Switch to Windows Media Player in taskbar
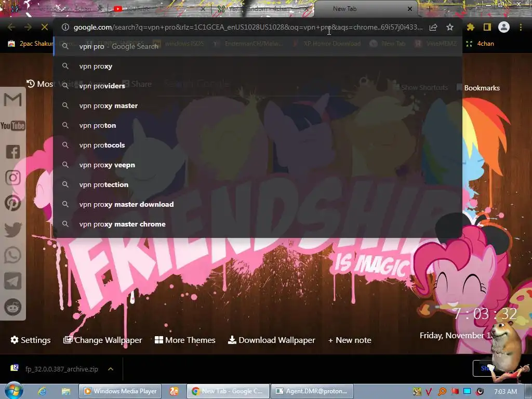 (x=120, y=391)
